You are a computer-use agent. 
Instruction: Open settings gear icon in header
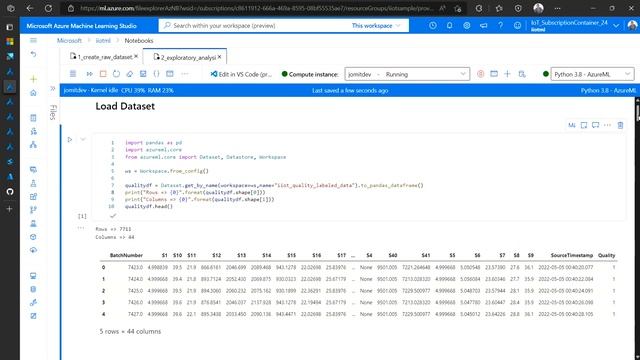click(x=467, y=25)
